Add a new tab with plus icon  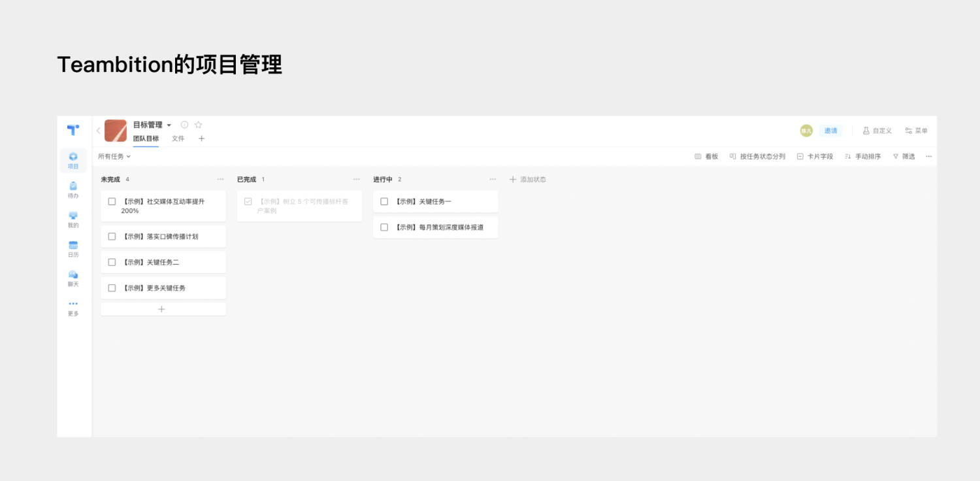click(x=201, y=139)
